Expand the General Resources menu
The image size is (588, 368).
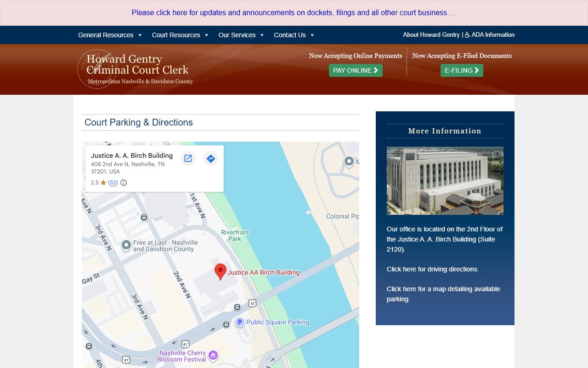[110, 35]
